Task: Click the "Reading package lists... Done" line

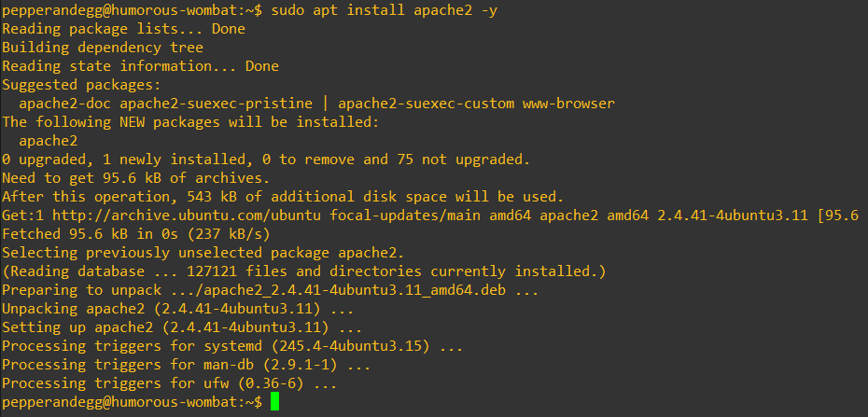Action: (123, 29)
